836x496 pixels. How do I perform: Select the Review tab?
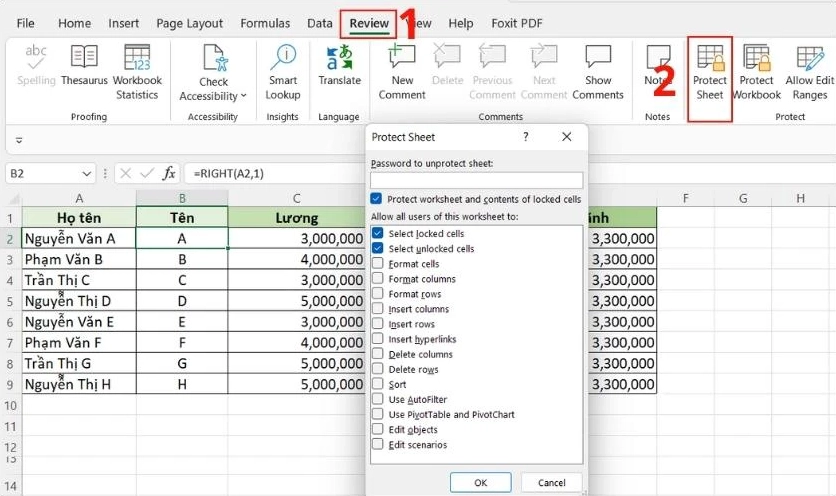(x=369, y=23)
